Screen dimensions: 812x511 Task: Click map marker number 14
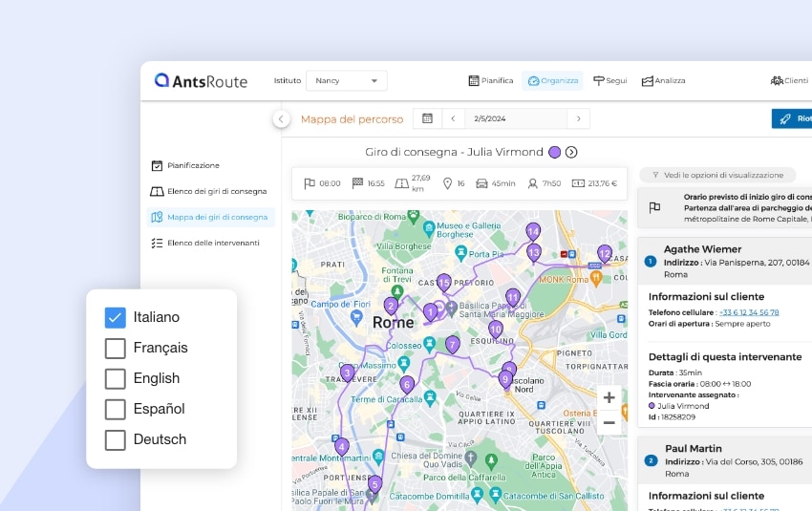pyautogui.click(x=533, y=232)
